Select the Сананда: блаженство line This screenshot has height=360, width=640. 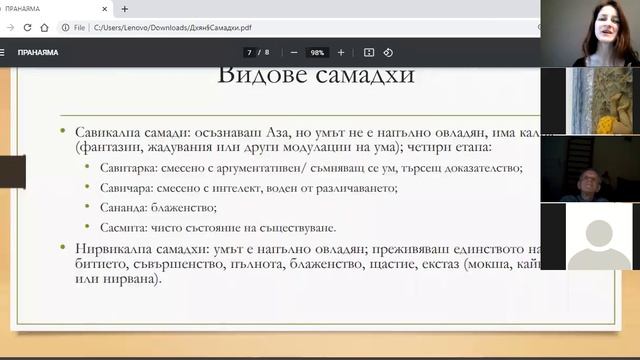coord(158,207)
